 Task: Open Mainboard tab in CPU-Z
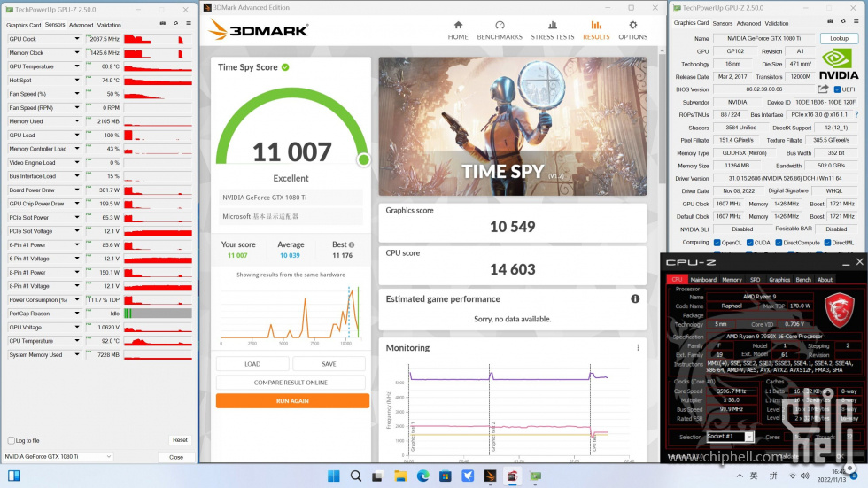pyautogui.click(x=703, y=279)
